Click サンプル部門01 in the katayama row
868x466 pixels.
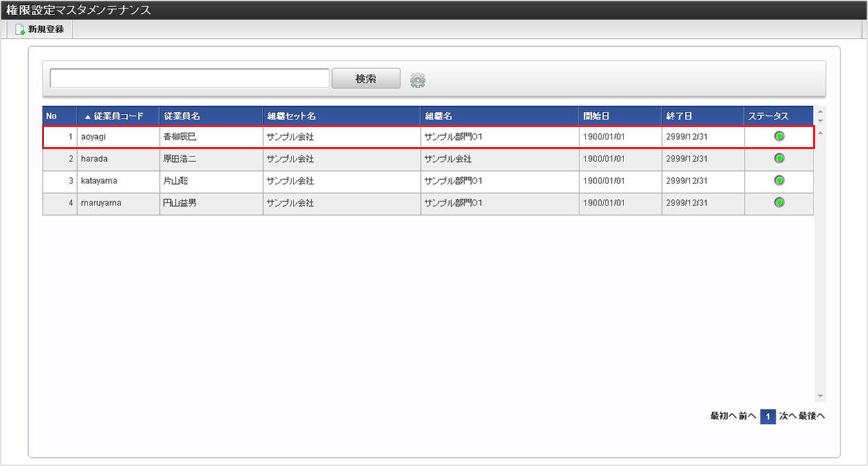tap(453, 181)
